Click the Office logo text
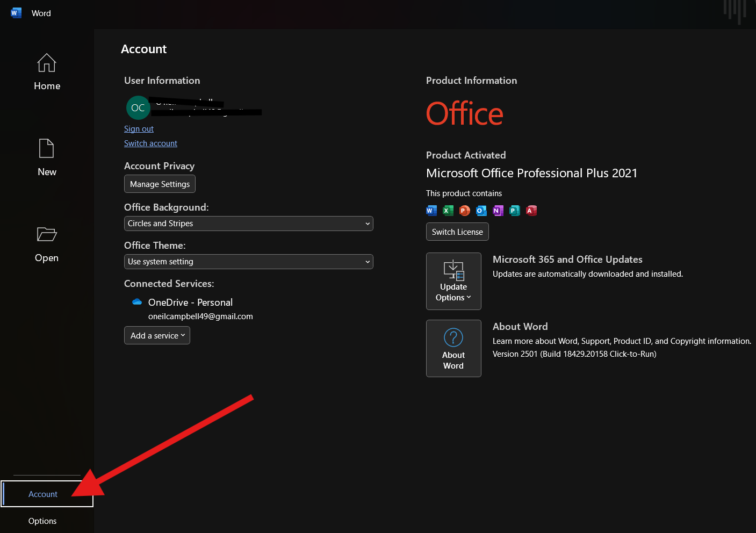Image resolution: width=756 pixels, height=533 pixels. tap(465, 113)
